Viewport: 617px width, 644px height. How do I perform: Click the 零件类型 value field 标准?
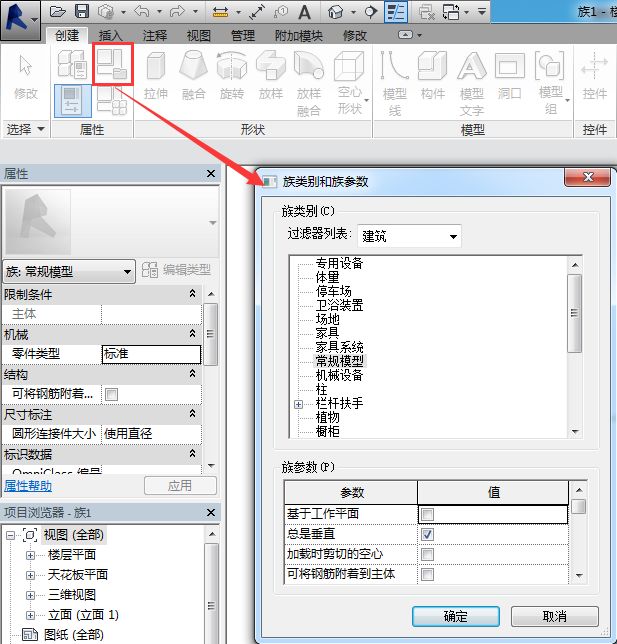(x=151, y=354)
